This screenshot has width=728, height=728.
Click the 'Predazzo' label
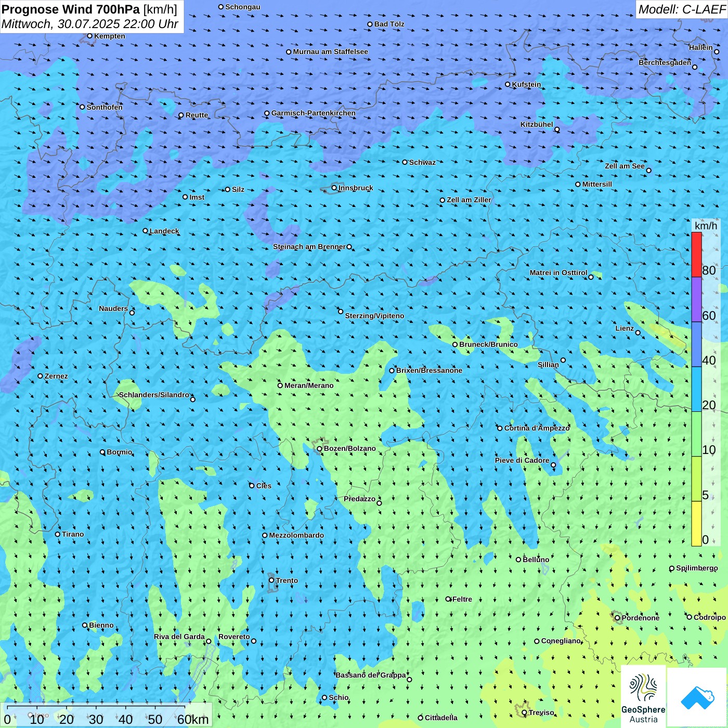tap(360, 499)
